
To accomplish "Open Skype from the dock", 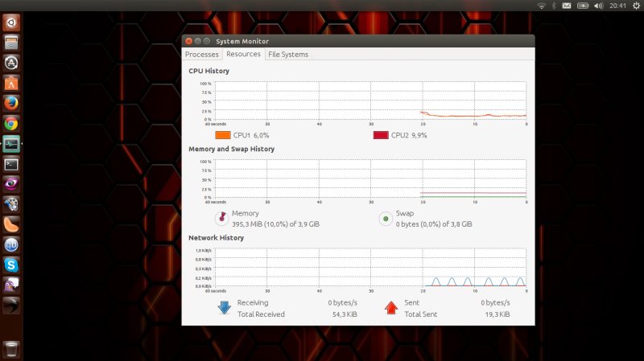I will [x=11, y=264].
